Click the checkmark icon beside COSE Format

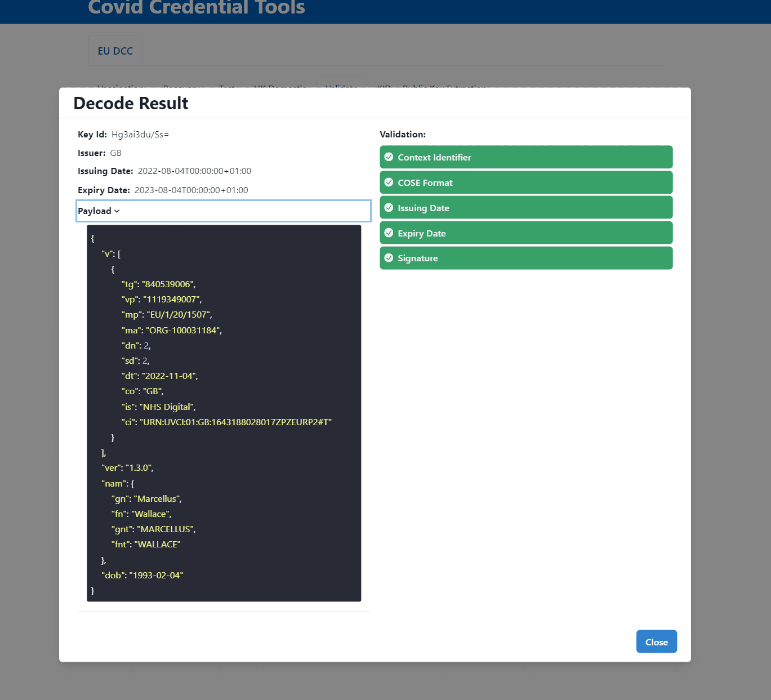coord(389,182)
